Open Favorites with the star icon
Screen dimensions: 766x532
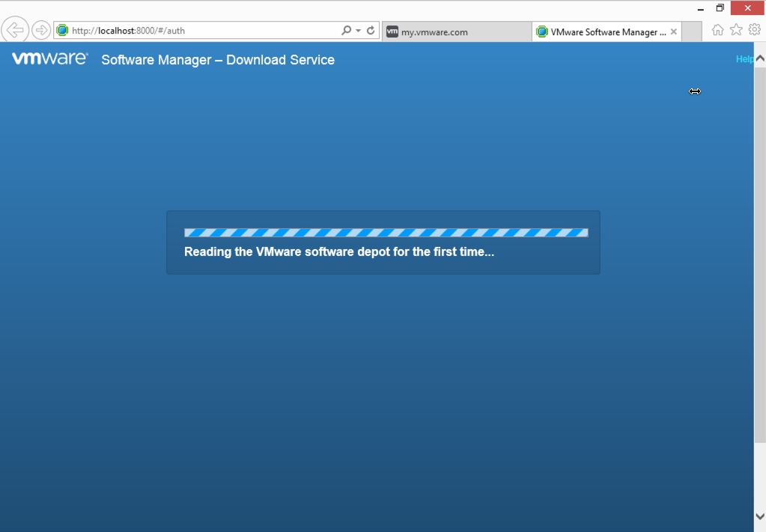point(736,30)
